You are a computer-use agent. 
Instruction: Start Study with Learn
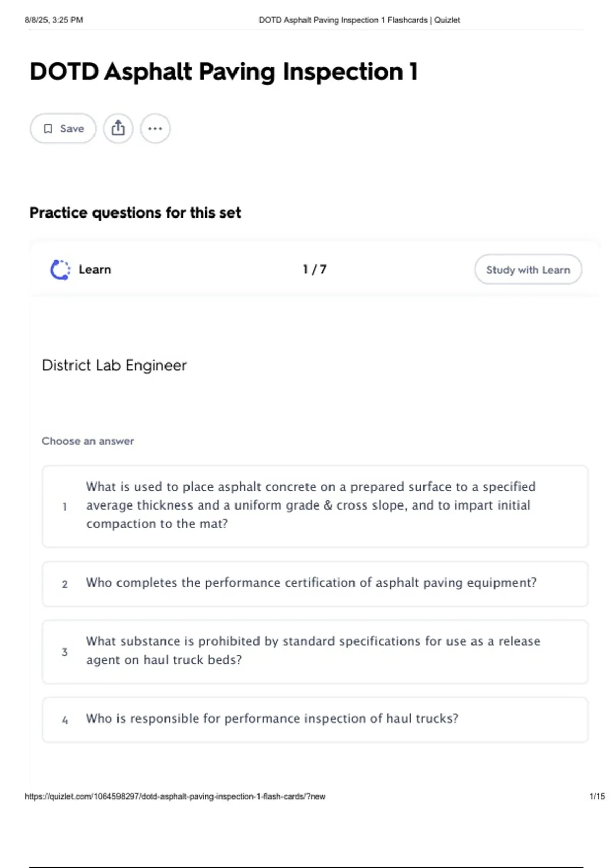tap(528, 270)
